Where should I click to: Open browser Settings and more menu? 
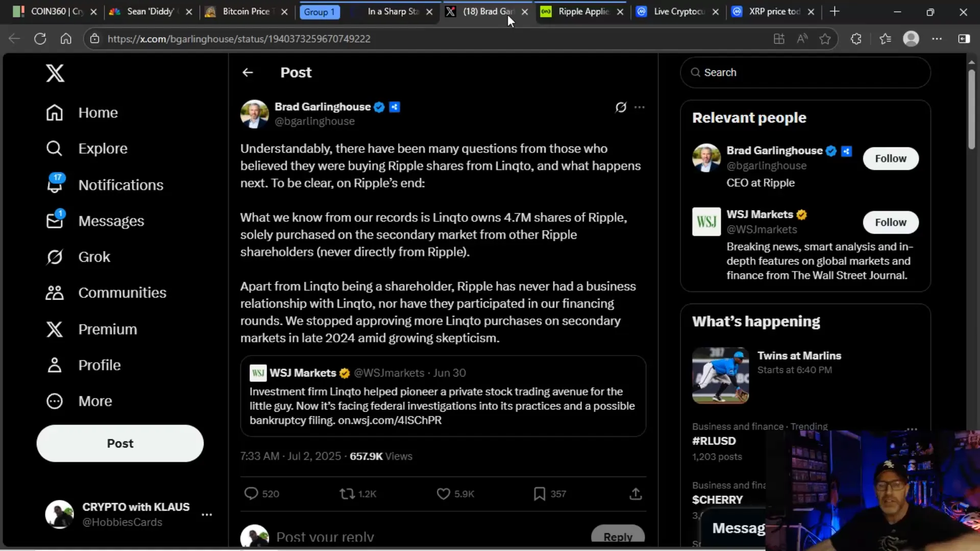point(937,39)
